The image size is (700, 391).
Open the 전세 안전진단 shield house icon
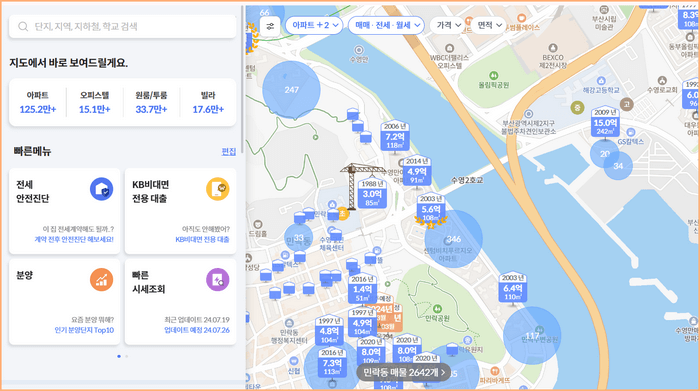click(101, 189)
